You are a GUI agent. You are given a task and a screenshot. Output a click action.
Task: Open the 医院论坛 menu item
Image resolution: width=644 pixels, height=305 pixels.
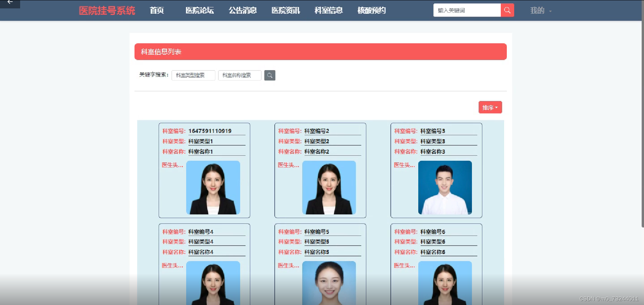[x=200, y=10]
